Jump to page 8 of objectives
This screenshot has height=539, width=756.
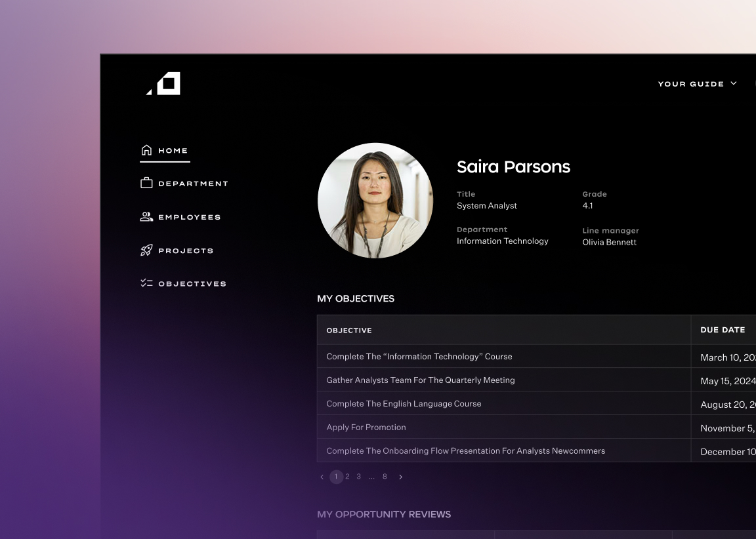pos(385,477)
